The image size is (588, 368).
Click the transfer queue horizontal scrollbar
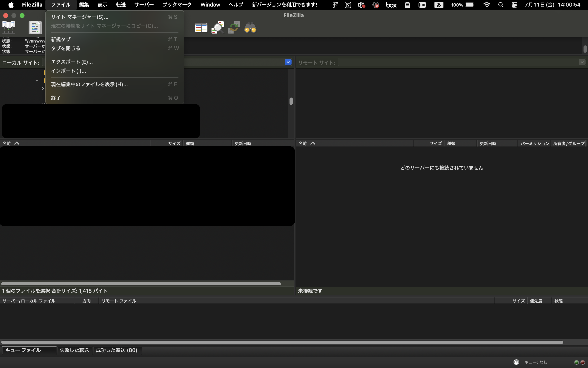(x=282, y=342)
